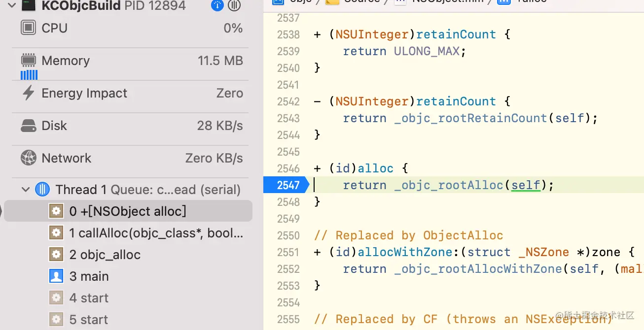Click the CPU gauge icon
This screenshot has height=330, width=644.
(29, 28)
